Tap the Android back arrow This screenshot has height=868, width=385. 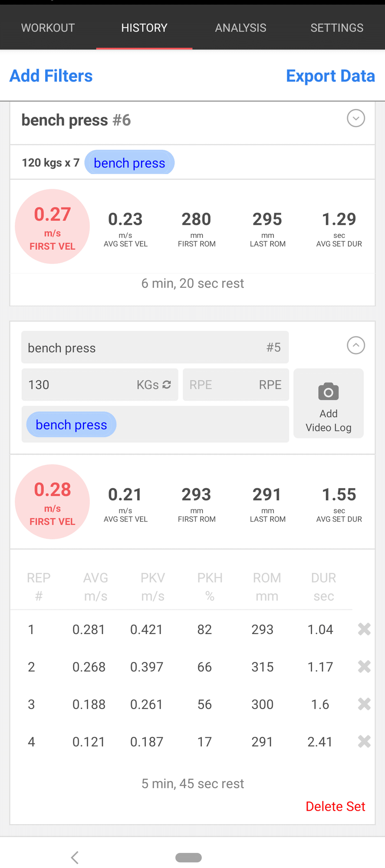[x=75, y=857]
